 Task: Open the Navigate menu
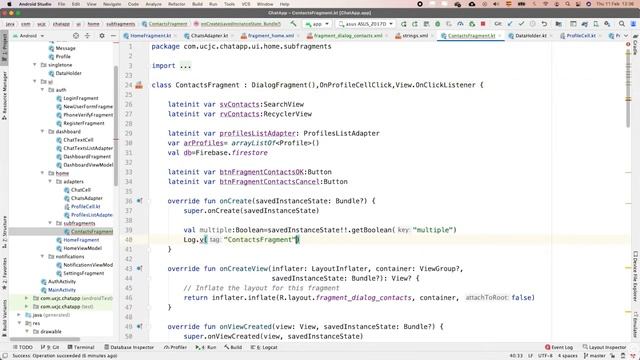(112, 4)
